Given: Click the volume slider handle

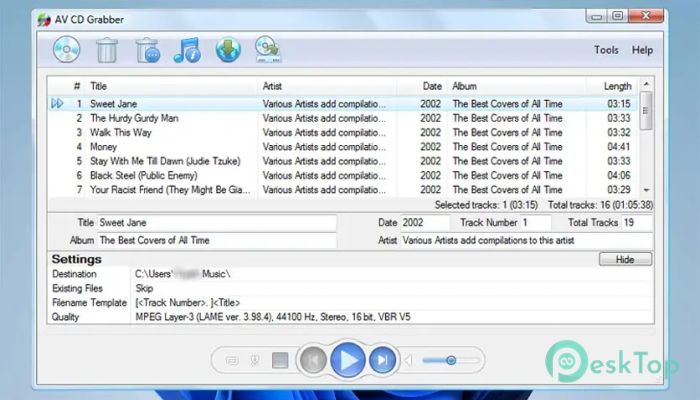Looking at the screenshot, I should (x=451, y=360).
